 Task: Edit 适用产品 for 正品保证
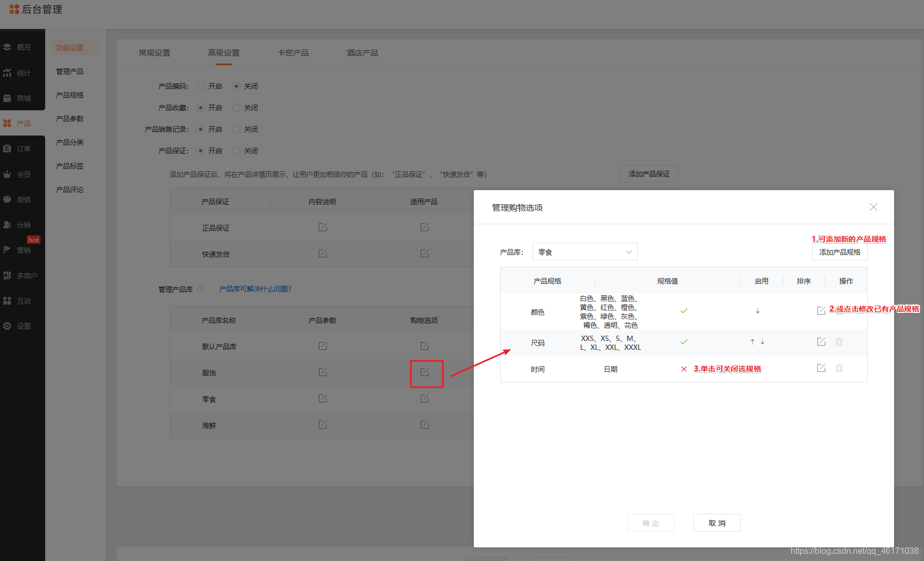(424, 227)
